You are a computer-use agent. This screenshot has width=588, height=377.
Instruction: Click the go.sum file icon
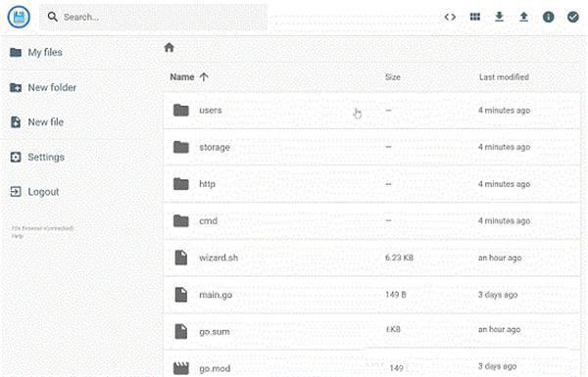181,331
